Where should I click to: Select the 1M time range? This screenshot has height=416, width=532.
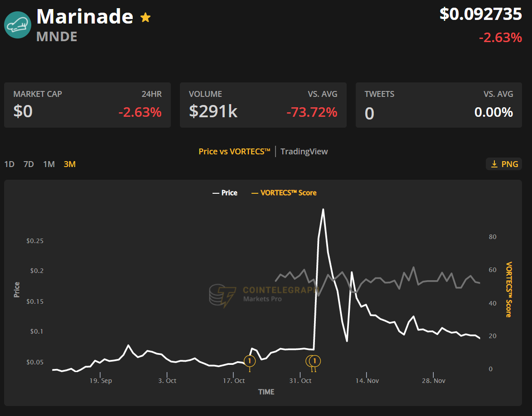pyautogui.click(x=49, y=164)
